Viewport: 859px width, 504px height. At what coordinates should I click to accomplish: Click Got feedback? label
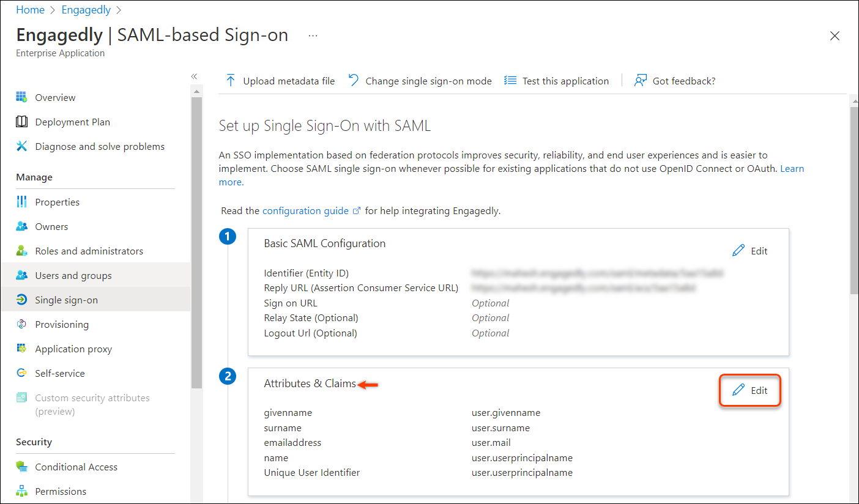[x=684, y=81]
